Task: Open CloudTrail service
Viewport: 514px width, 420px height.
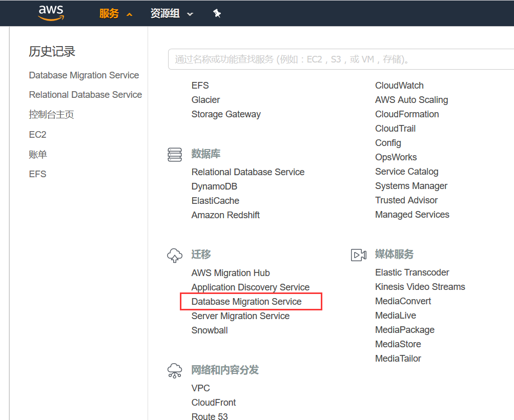Action: tap(395, 129)
